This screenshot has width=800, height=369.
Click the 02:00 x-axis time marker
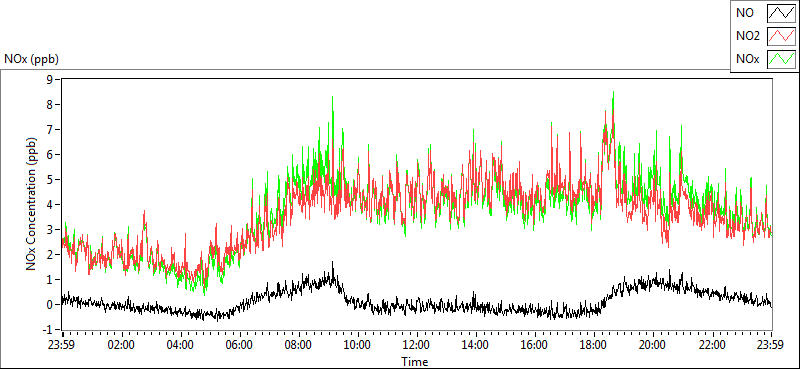tap(121, 344)
